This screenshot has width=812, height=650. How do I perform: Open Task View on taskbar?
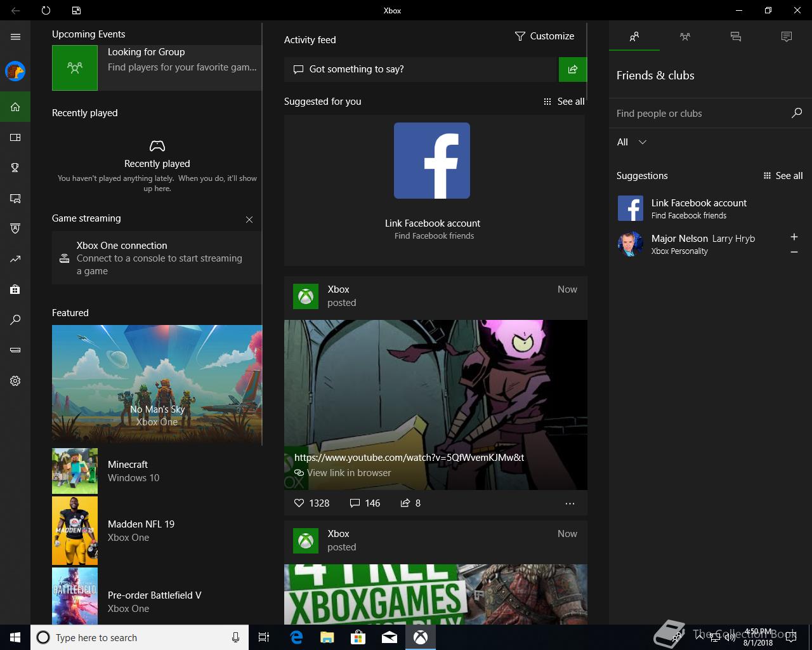coord(264,637)
